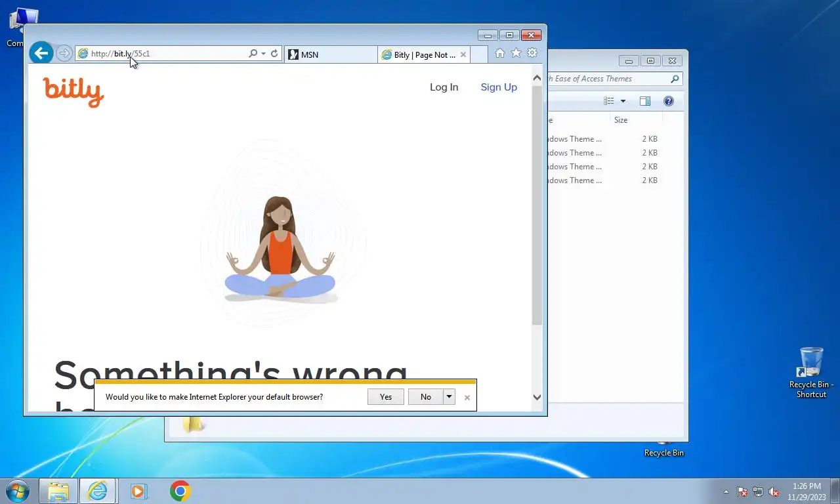The height and width of the screenshot is (504, 840).
Task: Open a new blank tab in IE
Action: [x=479, y=55]
